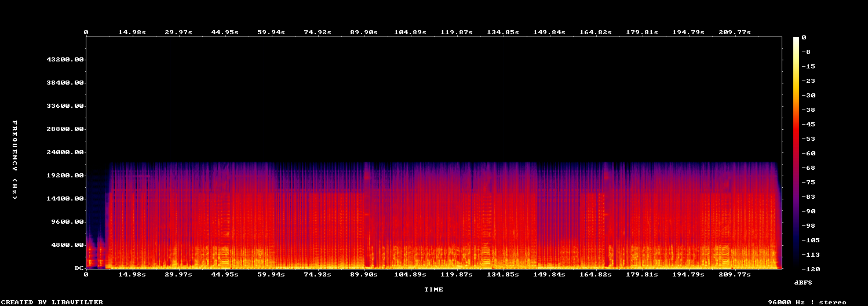Click the -30 dBFS scale value
The width and height of the screenshot is (868, 306).
pyautogui.click(x=809, y=95)
